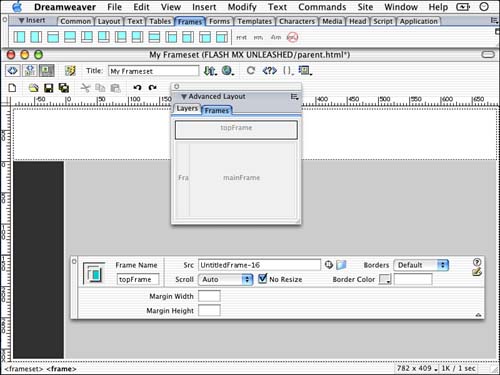Open the Borders dropdown
This screenshot has height=375, width=500.
pyautogui.click(x=421, y=265)
